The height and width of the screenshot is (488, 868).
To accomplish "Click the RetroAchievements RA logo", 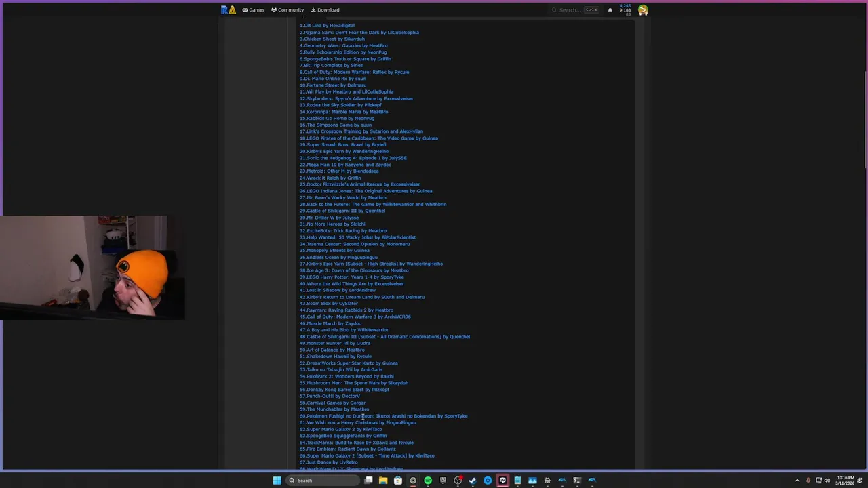I will 228,9.
